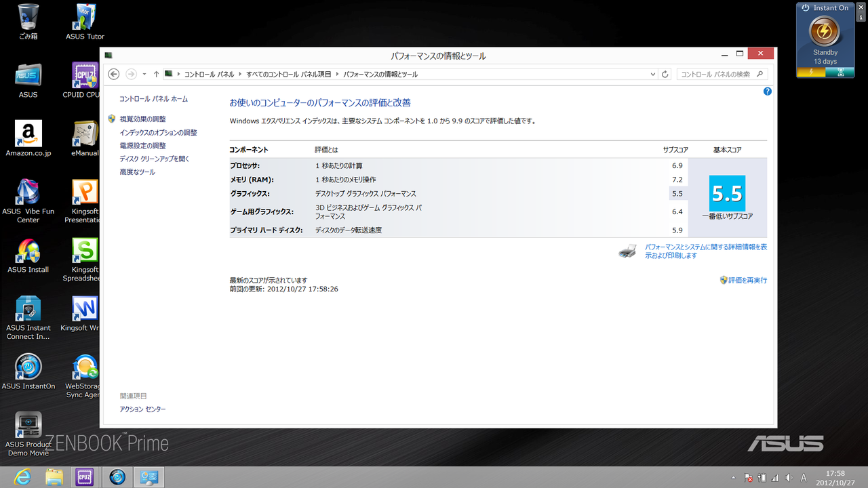The width and height of the screenshot is (868, 488).
Task: Show hidden tray icons arrow
Action: pos(732,478)
